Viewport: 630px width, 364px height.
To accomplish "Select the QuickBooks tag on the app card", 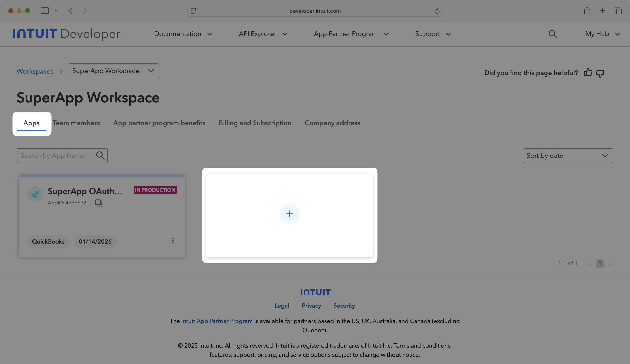I will [x=48, y=241].
